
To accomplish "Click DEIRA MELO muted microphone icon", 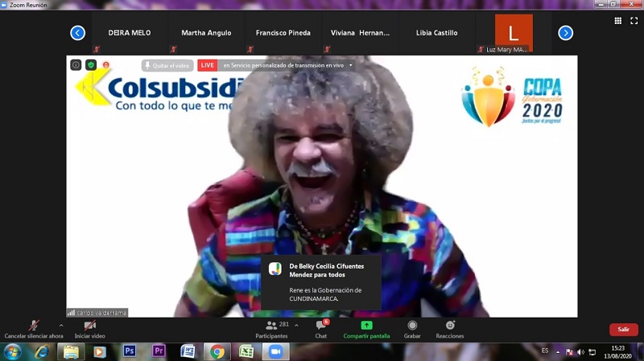I will 97,49.
